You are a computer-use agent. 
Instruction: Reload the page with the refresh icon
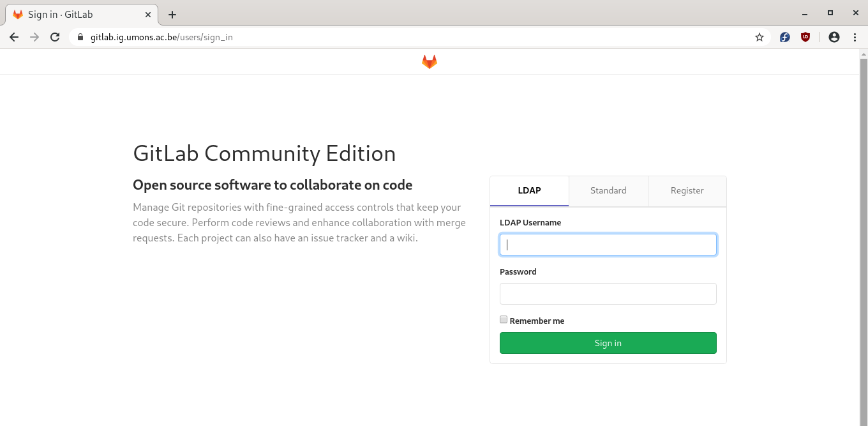pyautogui.click(x=55, y=37)
